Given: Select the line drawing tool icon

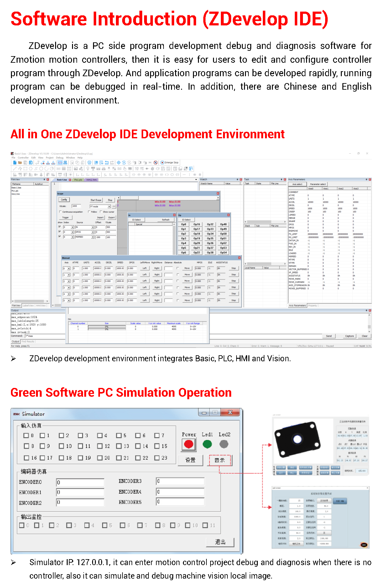Looking at the screenshot, I should (x=15, y=169).
